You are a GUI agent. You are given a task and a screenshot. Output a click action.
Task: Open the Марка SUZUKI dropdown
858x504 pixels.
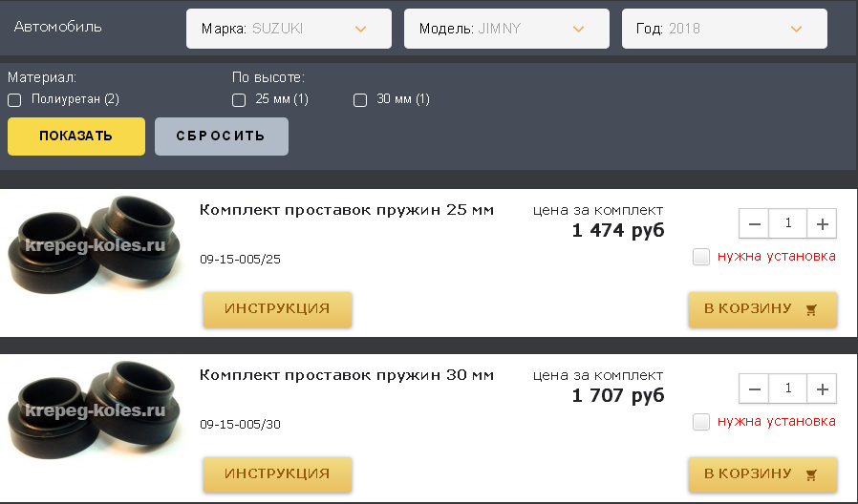(288, 29)
